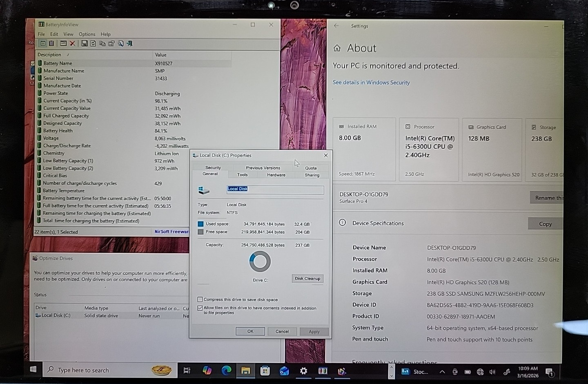This screenshot has height=384, width=588.
Task: Open Outlook from the taskbar
Action: [x=284, y=371]
